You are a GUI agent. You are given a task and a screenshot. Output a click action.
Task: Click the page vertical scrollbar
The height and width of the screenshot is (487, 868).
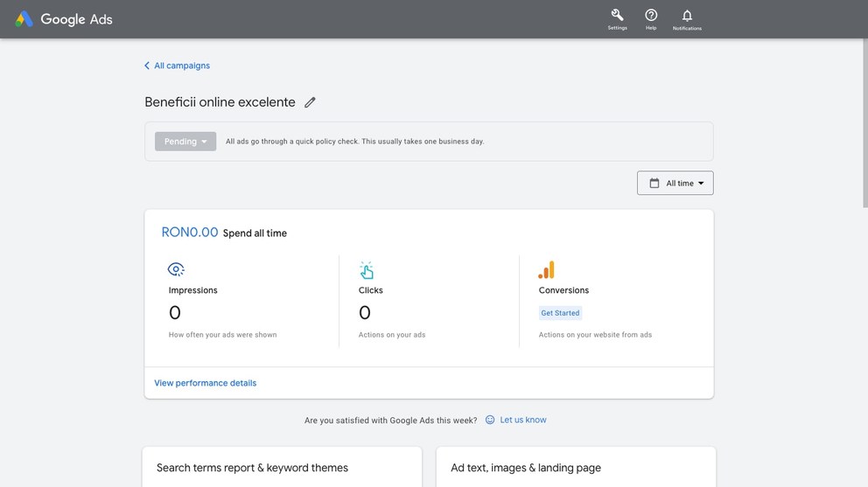865,123
